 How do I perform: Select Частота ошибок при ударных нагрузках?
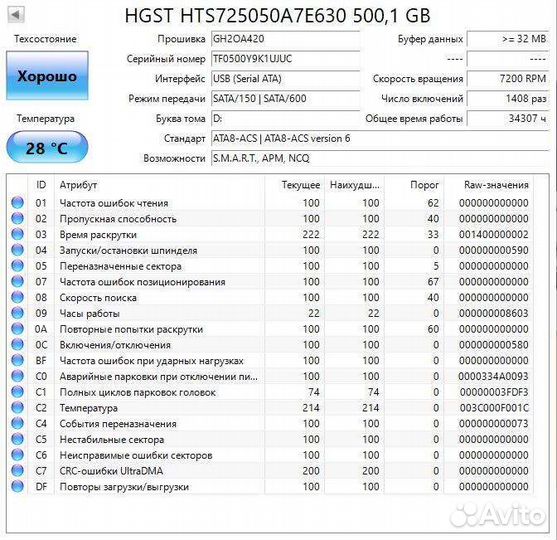(x=151, y=361)
